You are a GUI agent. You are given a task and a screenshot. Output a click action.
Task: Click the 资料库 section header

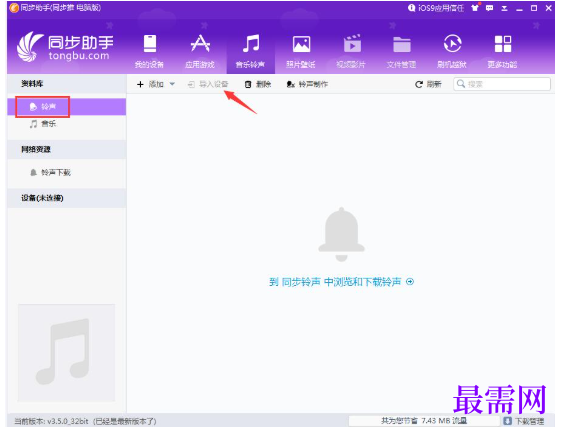coord(67,84)
